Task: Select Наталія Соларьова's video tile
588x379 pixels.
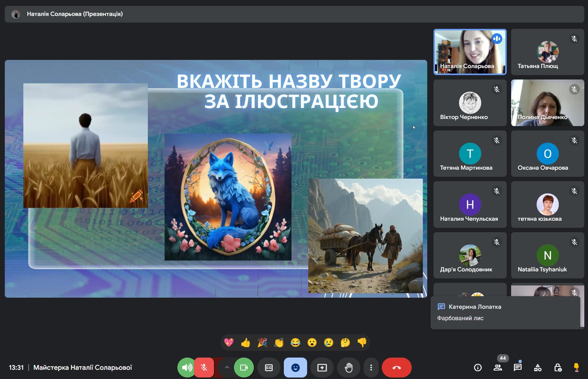Action: point(470,52)
